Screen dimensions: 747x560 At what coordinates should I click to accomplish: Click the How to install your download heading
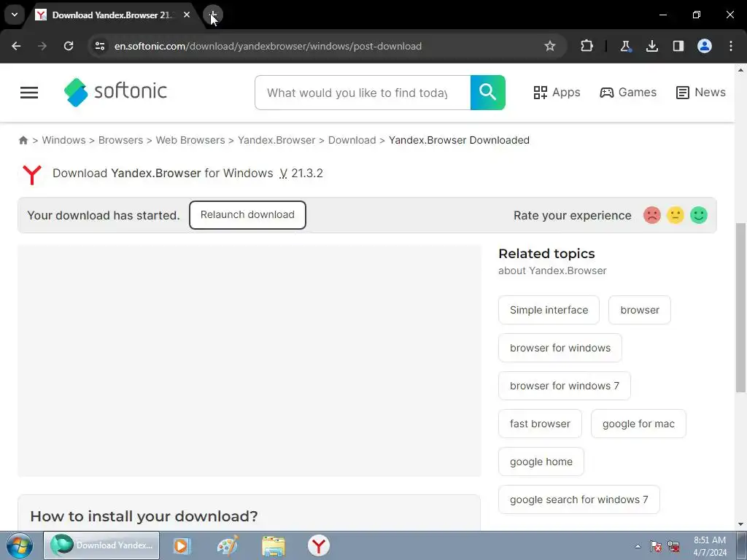click(144, 516)
